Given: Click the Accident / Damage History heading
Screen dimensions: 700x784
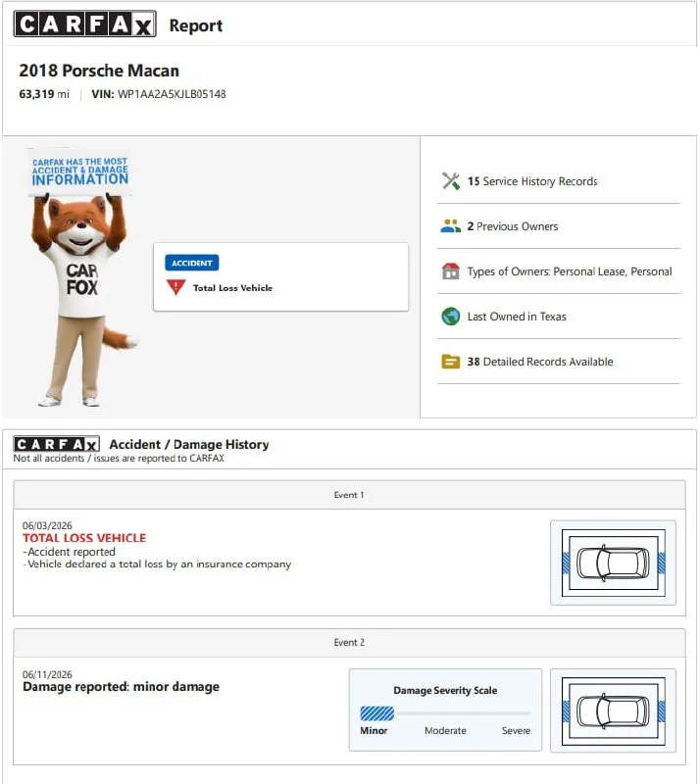Looking at the screenshot, I should pyautogui.click(x=189, y=444).
